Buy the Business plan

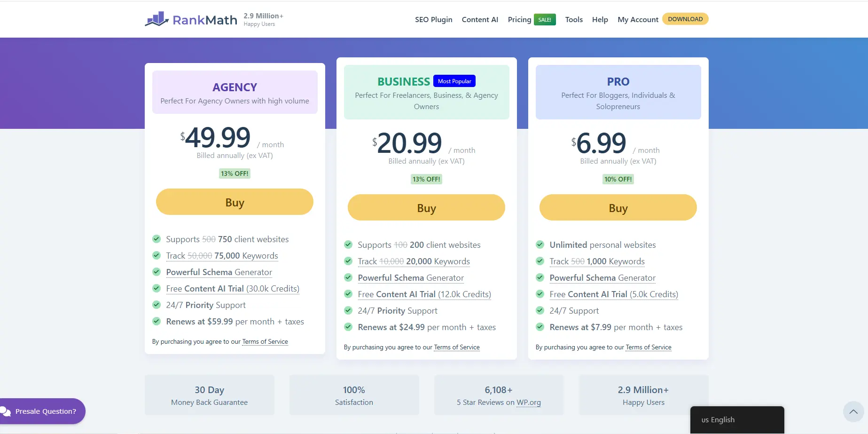click(426, 208)
